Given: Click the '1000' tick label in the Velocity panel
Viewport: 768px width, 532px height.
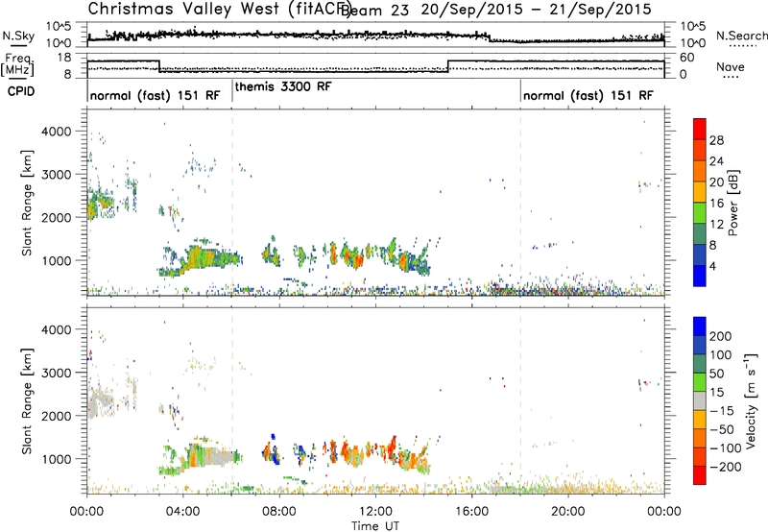Looking at the screenshot, I should pyautogui.click(x=56, y=459).
